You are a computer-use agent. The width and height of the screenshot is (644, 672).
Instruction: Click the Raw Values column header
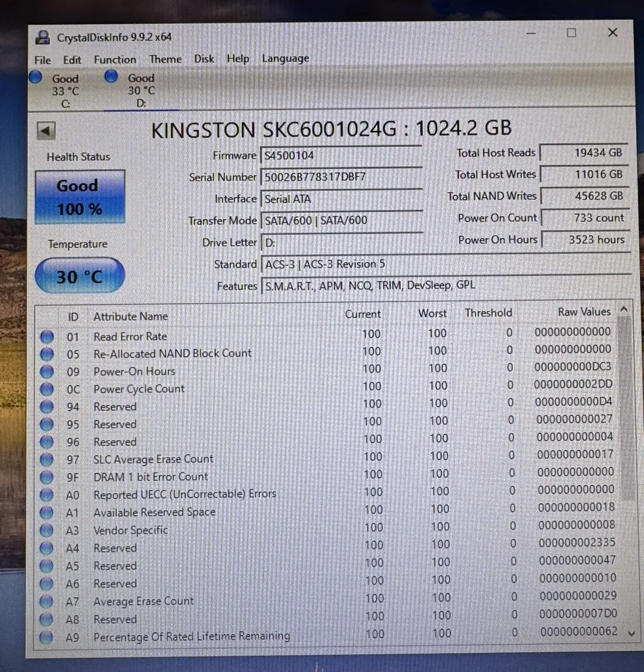pos(584,312)
